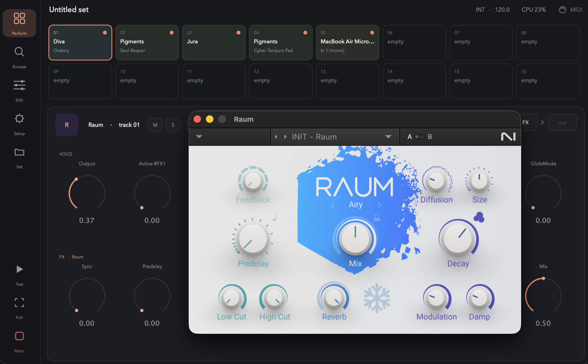Open the Browse search icon
This screenshot has width=588, height=364.
pyautogui.click(x=19, y=52)
